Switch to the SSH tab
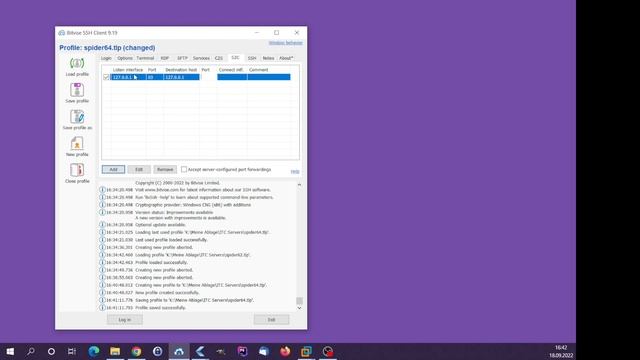Screen dimensions: 640x360 click(252, 58)
